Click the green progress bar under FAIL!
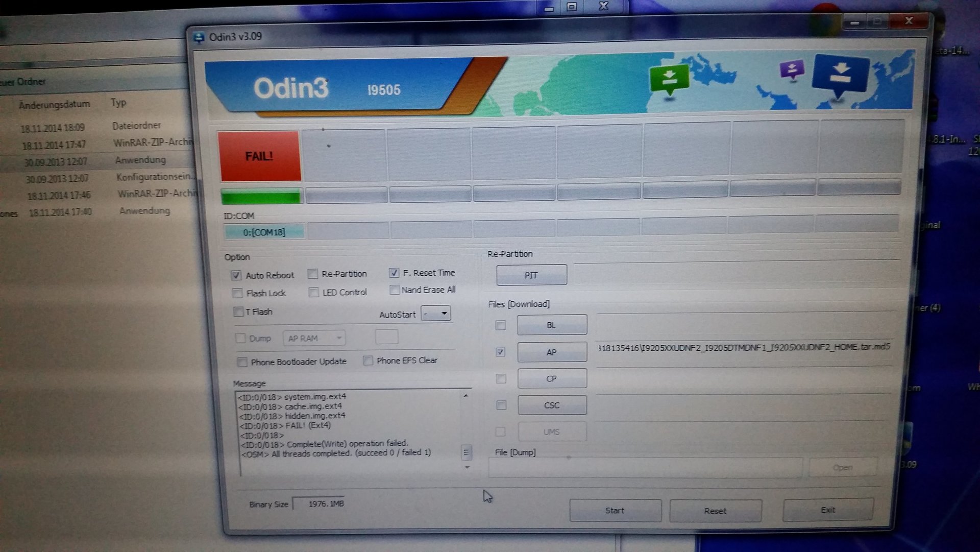The image size is (980, 552). [x=261, y=197]
